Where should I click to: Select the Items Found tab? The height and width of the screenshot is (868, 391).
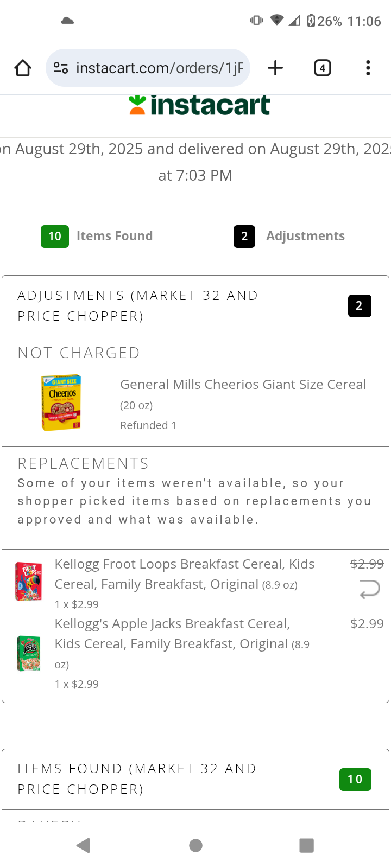(x=114, y=236)
